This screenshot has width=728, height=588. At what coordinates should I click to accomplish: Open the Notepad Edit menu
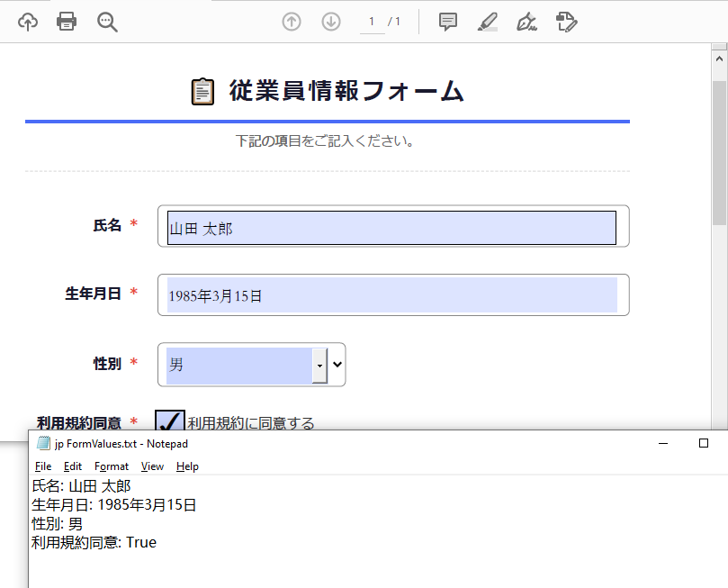point(73,466)
